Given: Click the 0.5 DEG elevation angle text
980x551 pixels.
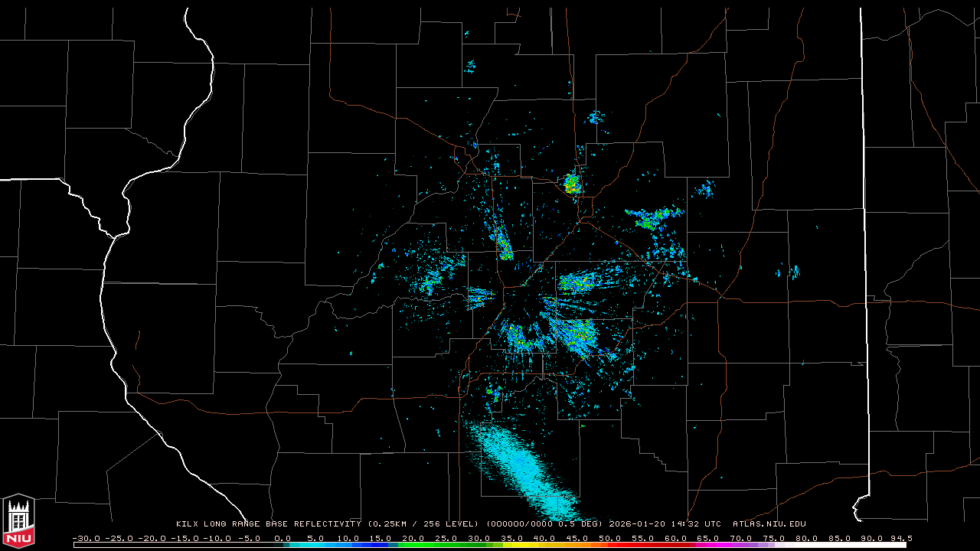Looking at the screenshot, I should (583, 524).
